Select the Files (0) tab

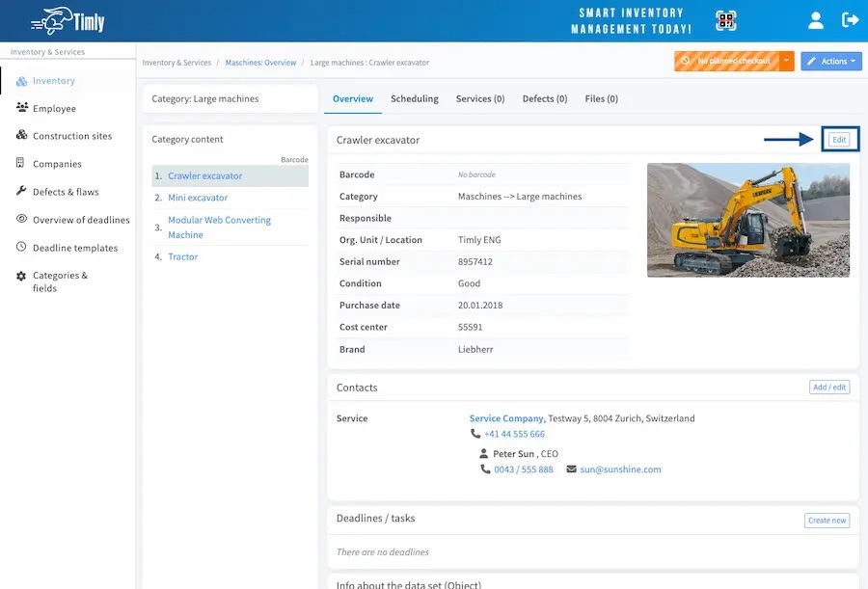click(601, 98)
